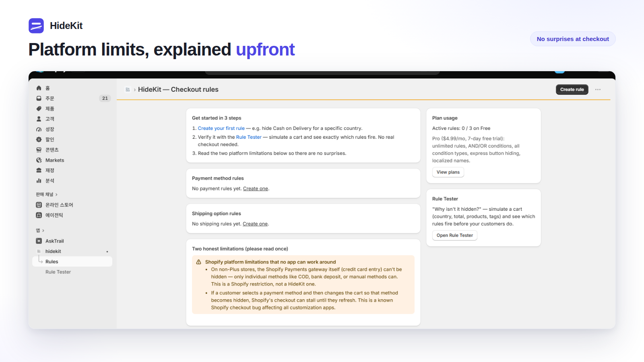Click 'Create one' under Payment method rules

click(x=256, y=189)
